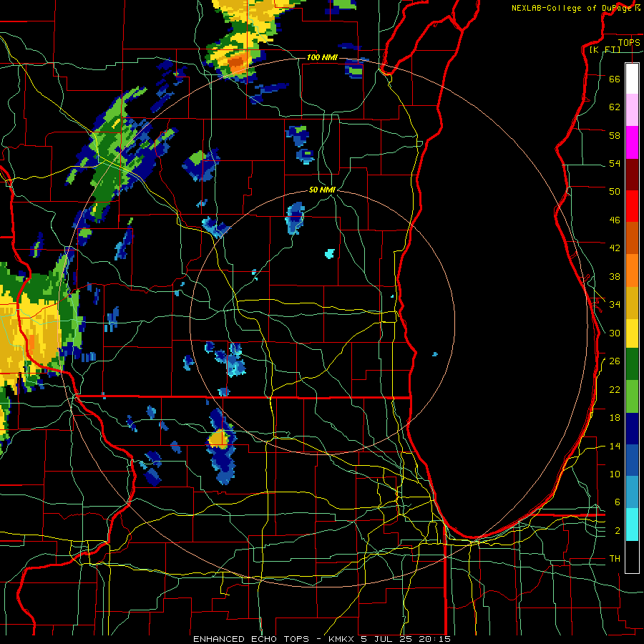Click the 10 scale label
This screenshot has width=644, height=644.
coord(615,474)
